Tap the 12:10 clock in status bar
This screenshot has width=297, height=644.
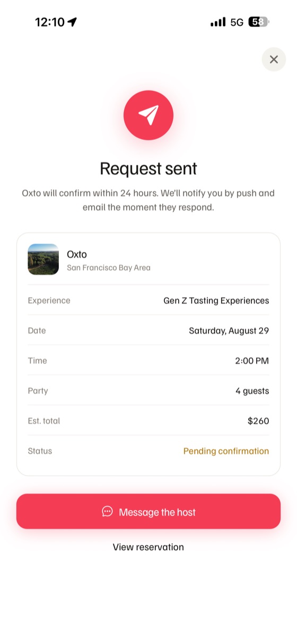click(x=50, y=22)
